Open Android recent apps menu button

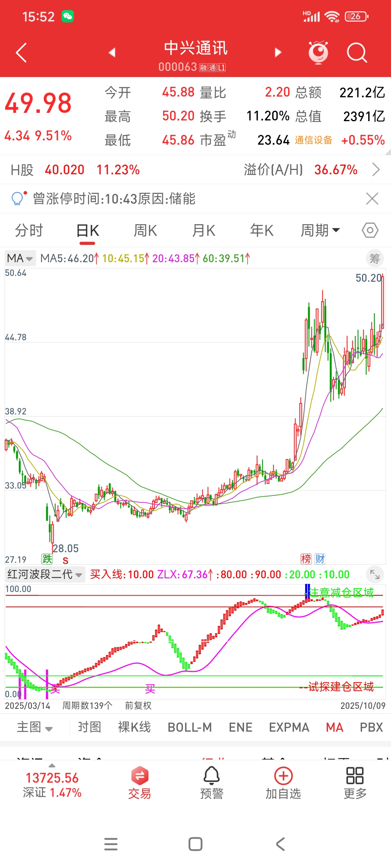(x=111, y=844)
